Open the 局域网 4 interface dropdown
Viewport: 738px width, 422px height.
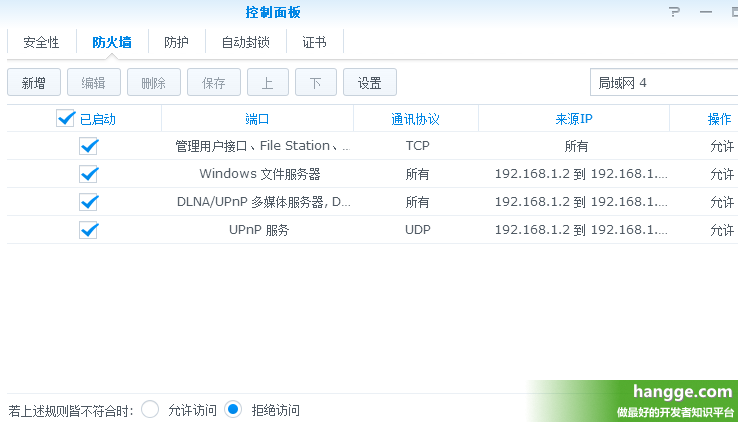(664, 82)
